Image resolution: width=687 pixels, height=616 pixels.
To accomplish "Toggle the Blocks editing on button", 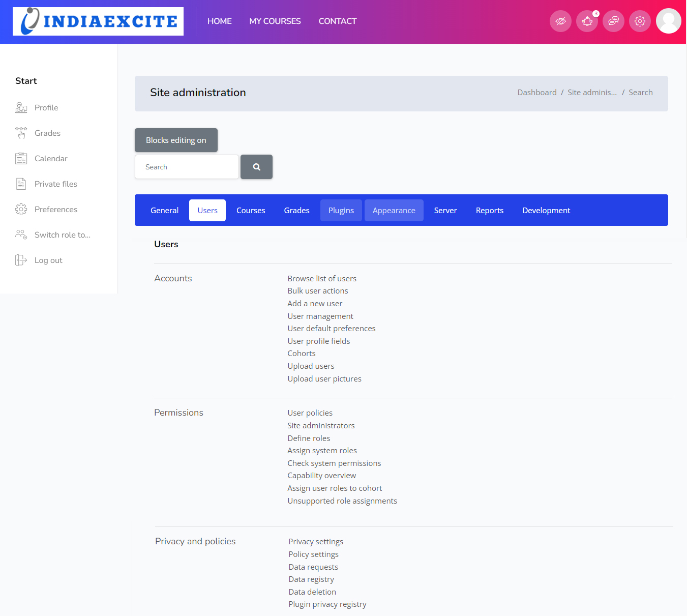I will 176,140.
